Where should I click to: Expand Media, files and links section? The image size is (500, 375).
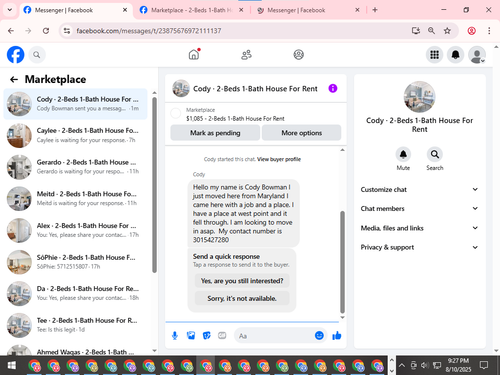[x=419, y=228]
